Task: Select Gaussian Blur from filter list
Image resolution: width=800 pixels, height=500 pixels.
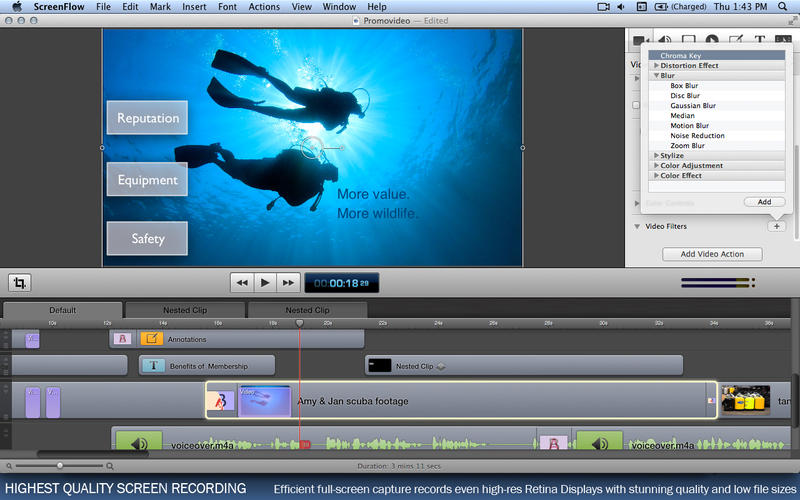Action: [x=692, y=106]
